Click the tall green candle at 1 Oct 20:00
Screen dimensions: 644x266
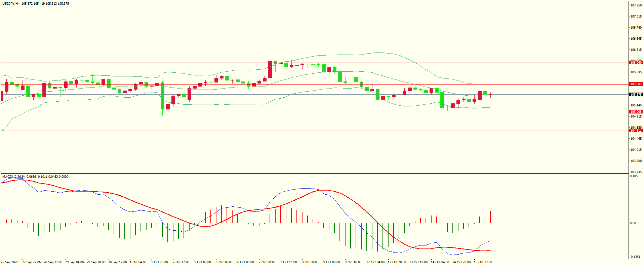(x=163, y=96)
